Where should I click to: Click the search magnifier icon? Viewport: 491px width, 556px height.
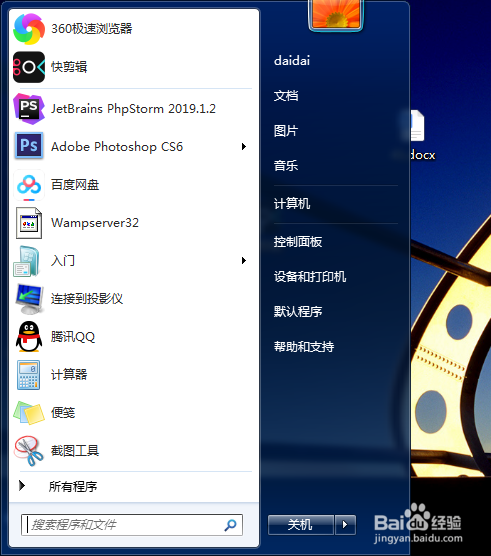230,525
